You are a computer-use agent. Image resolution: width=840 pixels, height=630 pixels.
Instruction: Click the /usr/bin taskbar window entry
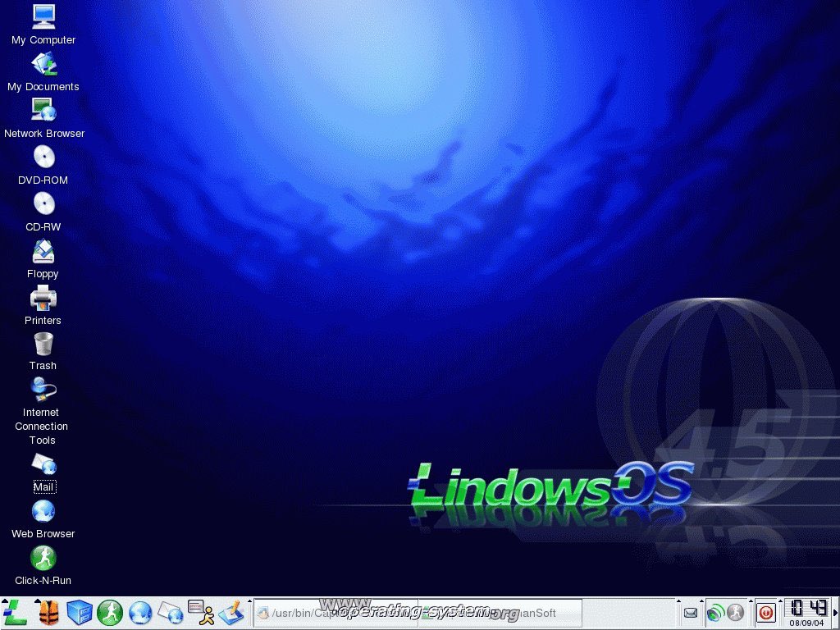tap(336, 613)
